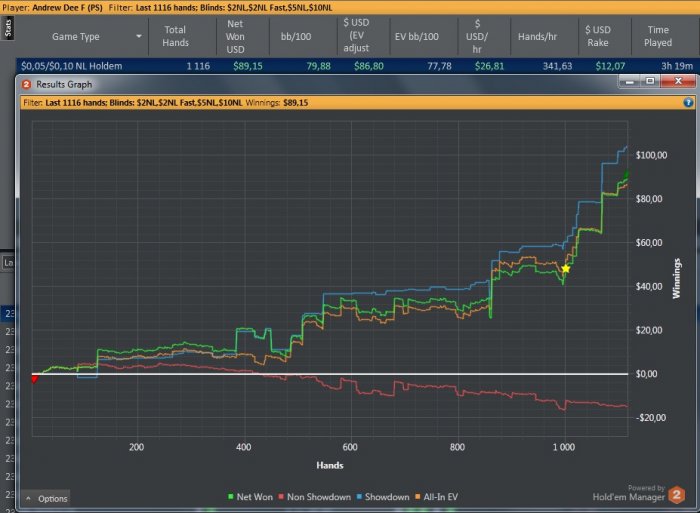Click the red triangle marker at graph start
The image size is (700, 513).
pyautogui.click(x=34, y=379)
